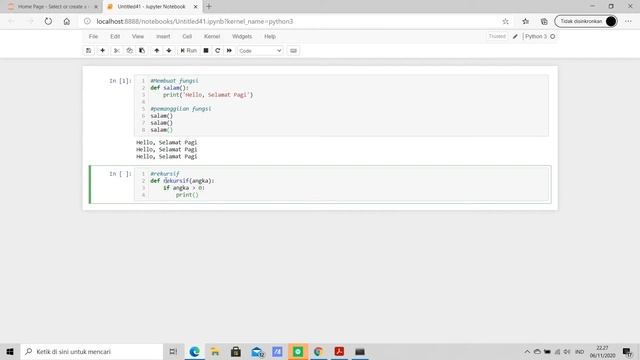Open the File menu
This screenshot has width=640, height=360.
click(93, 36)
